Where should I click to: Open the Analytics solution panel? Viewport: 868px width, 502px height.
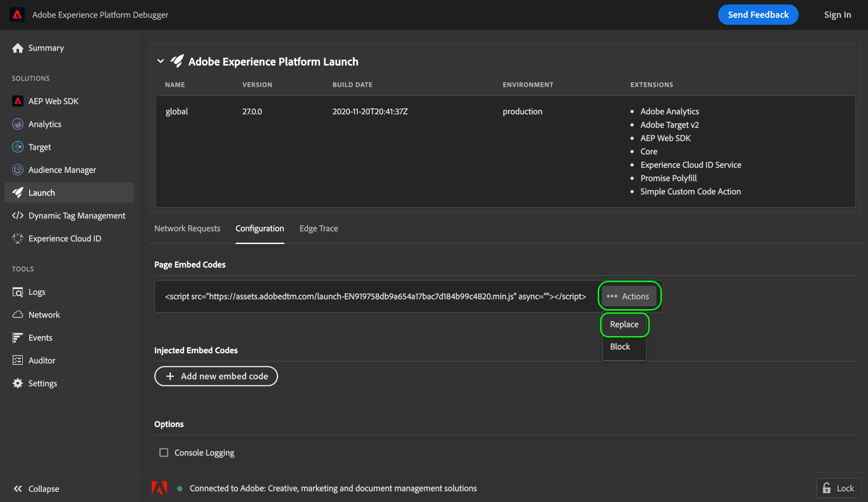[x=18, y=124]
